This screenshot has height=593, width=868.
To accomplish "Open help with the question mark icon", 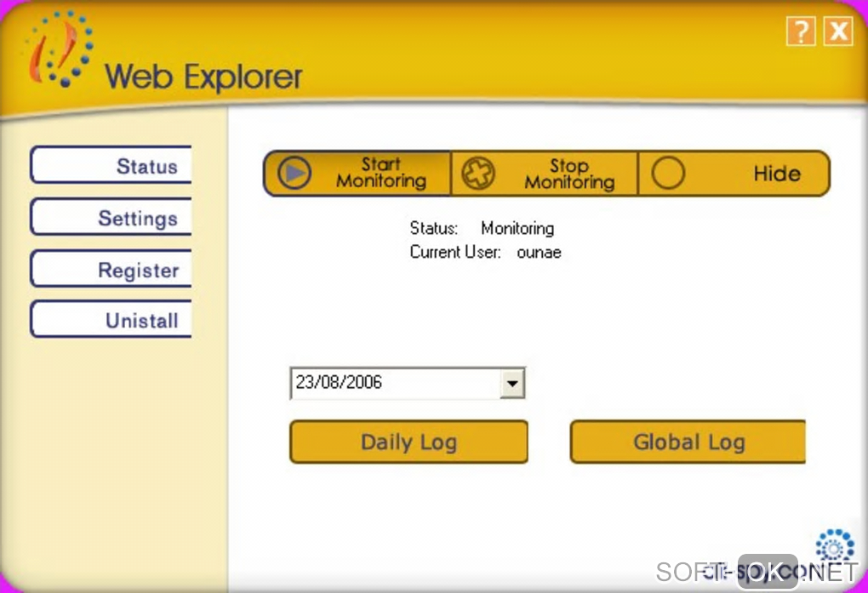I will pos(801,31).
